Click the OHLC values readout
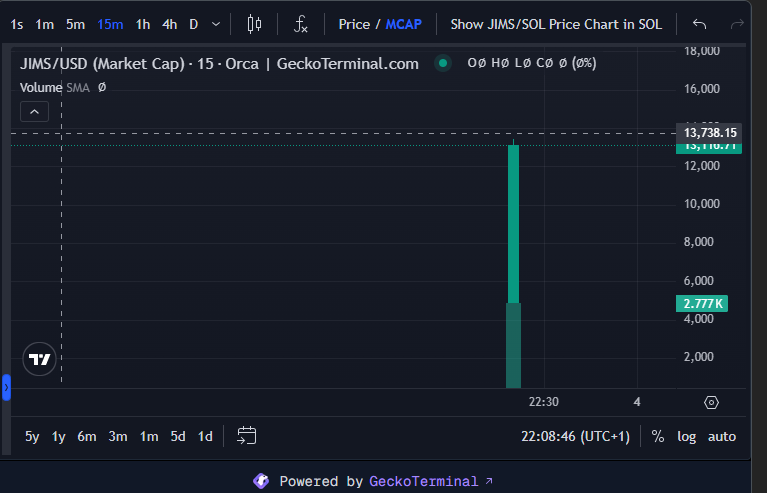 (532, 63)
